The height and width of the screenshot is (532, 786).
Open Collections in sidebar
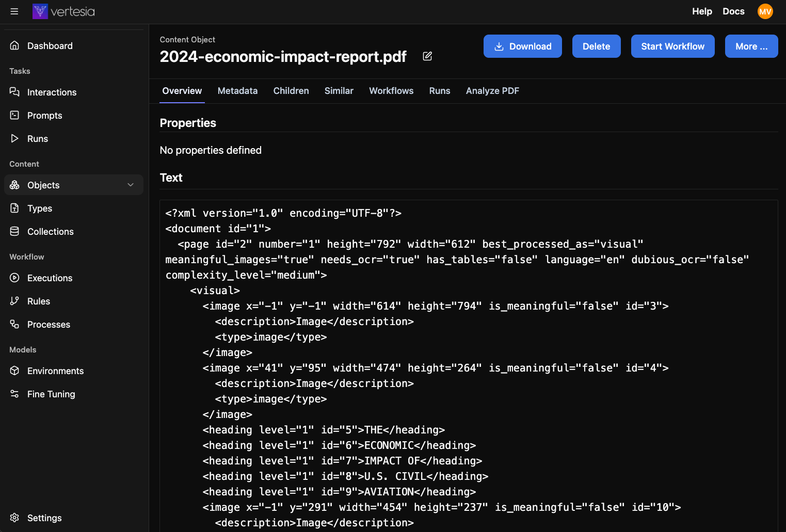74,231
